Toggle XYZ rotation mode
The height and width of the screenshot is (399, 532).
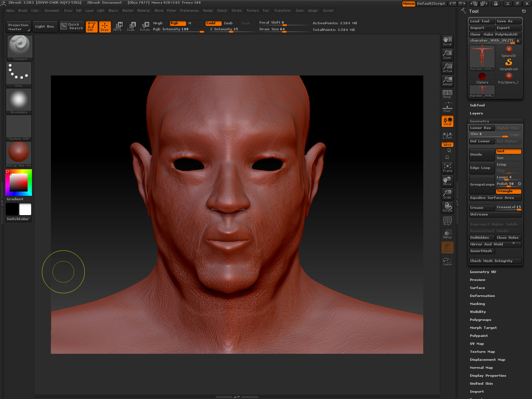[x=447, y=144]
